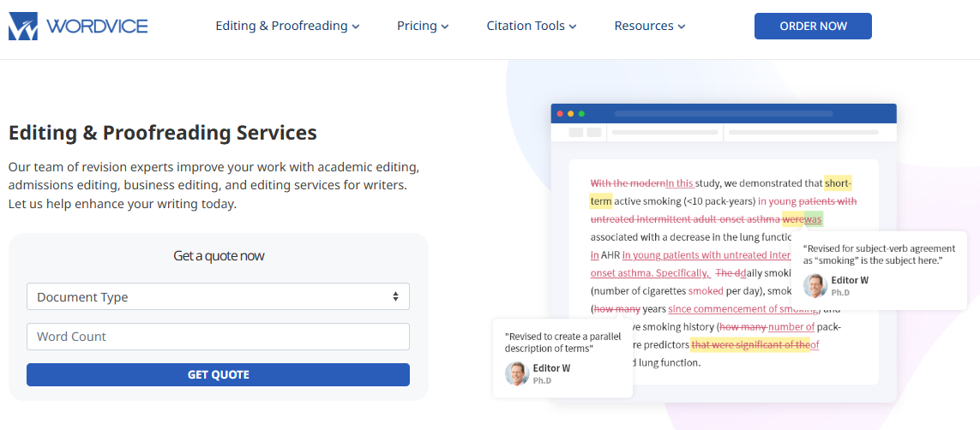Click the ORDER NOW button
Image resolution: width=980 pixels, height=430 pixels.
[x=813, y=27]
